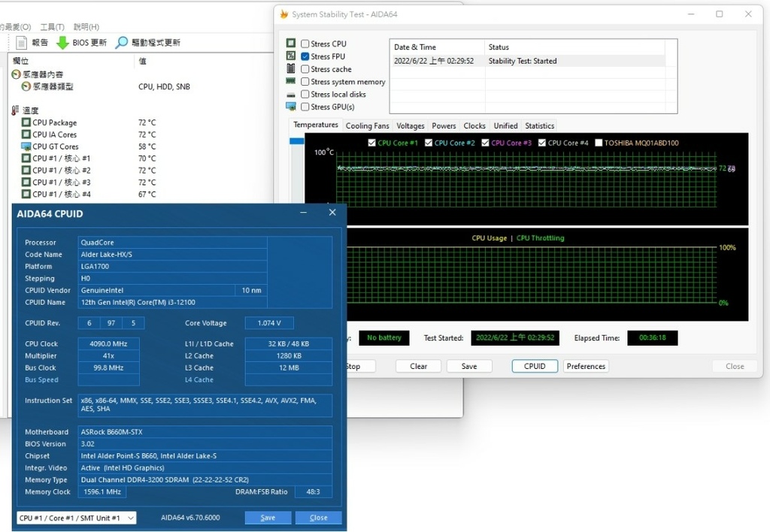Enable TOSHIBA MQ01ABD100 graph checkbox
The image size is (770, 532).
599,143
